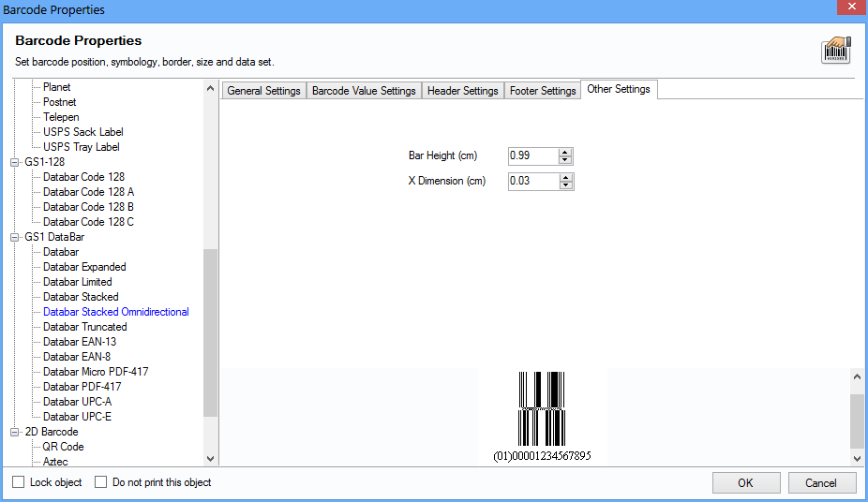
Task: Click preview pane scrollbar down arrow
Action: (857, 458)
